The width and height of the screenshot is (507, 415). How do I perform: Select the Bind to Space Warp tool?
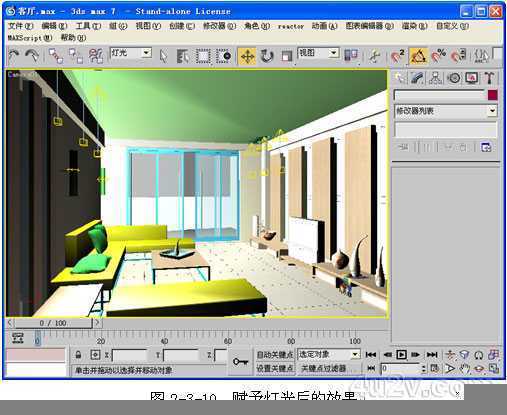96,56
